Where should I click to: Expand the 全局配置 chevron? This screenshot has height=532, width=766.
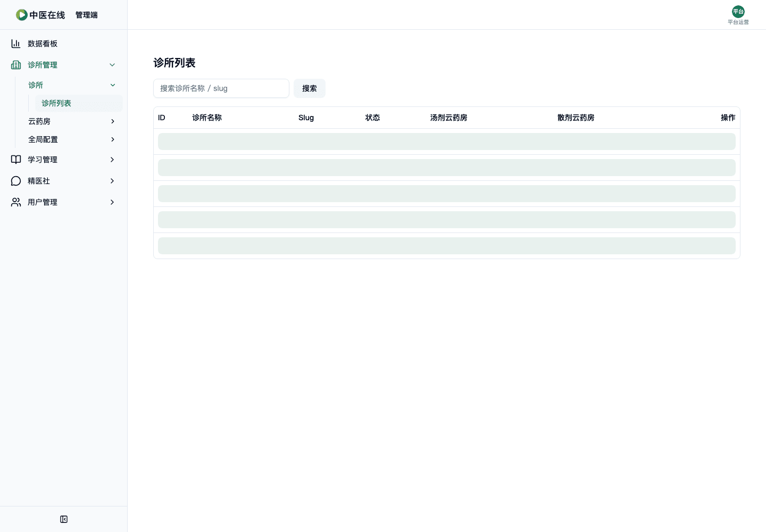(113, 139)
